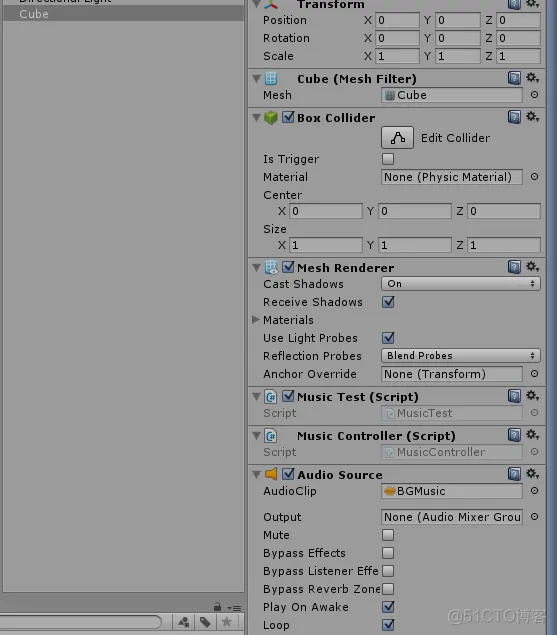Open the panel options menu icon
This screenshot has height=635, width=557.
tap(235, 608)
